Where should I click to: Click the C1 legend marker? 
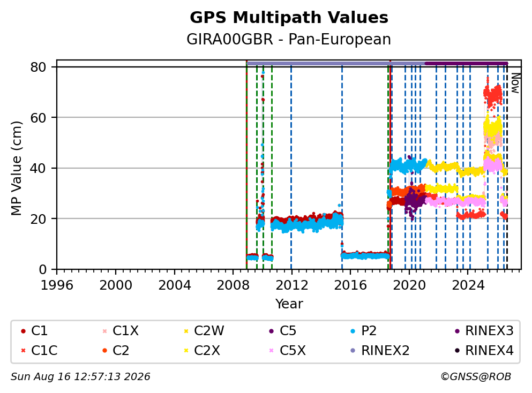(23, 331)
